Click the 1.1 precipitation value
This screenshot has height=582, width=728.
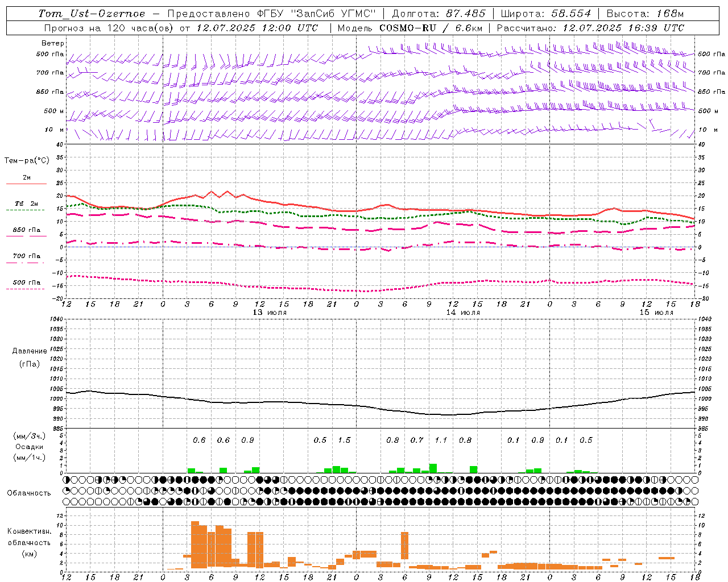[x=441, y=440]
